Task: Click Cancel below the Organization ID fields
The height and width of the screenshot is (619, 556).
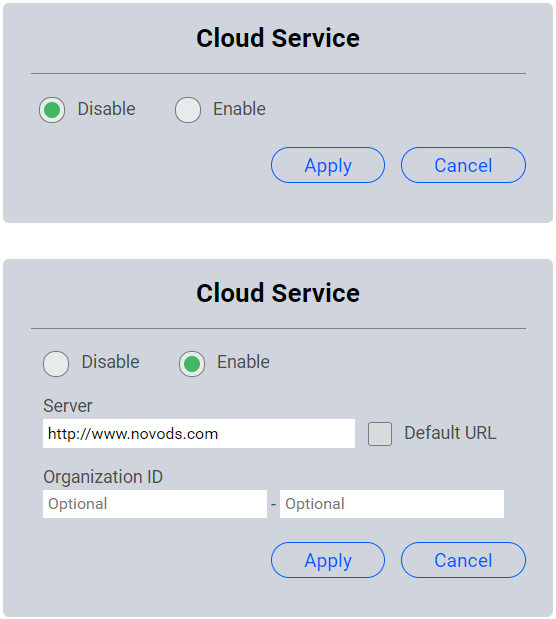Action: coord(463,560)
